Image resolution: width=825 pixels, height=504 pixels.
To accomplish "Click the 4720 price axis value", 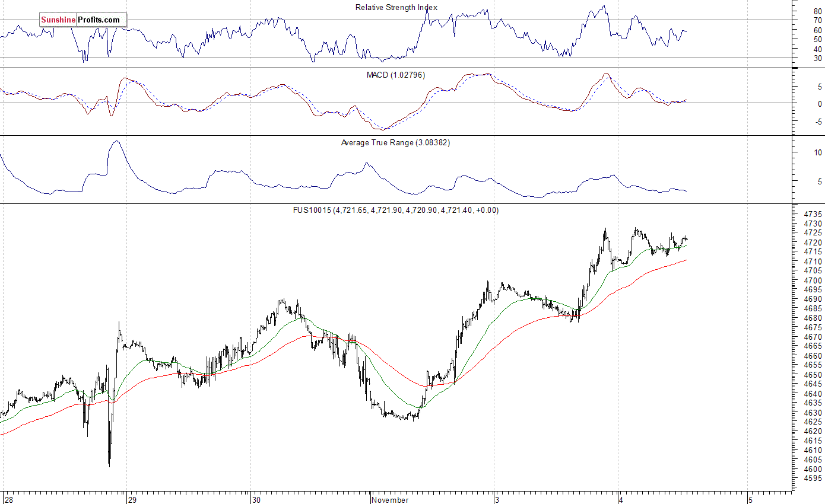I will click(x=813, y=243).
